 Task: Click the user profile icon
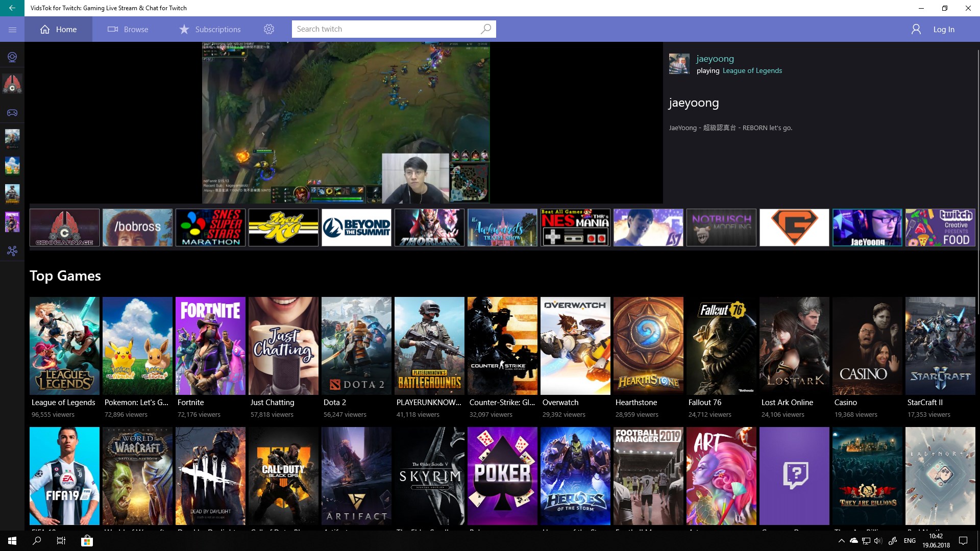pos(916,29)
